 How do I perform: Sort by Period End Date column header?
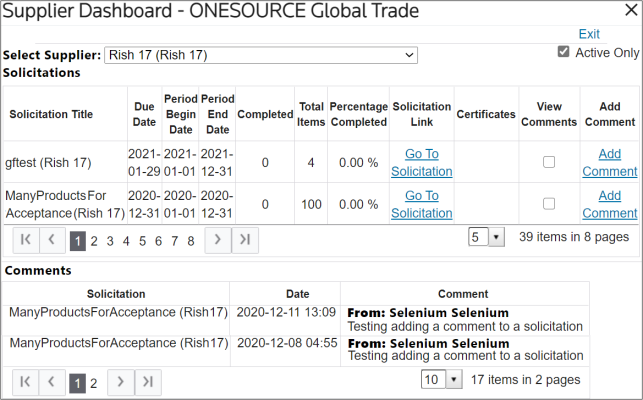coord(218,114)
